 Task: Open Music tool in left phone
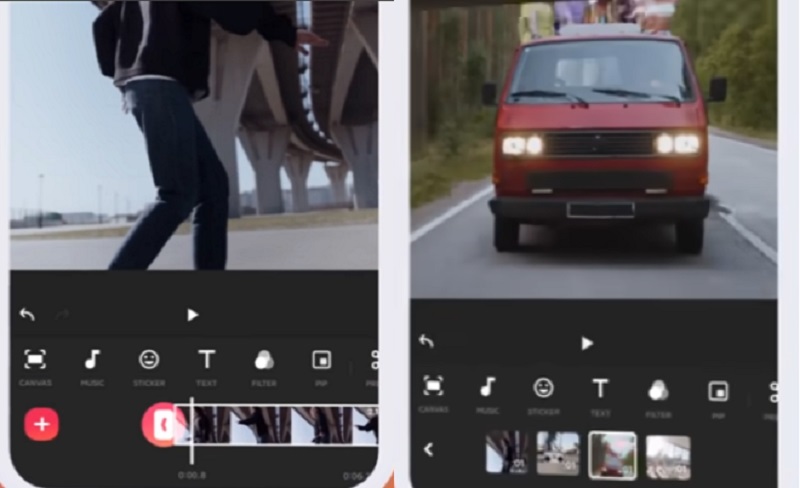pyautogui.click(x=92, y=367)
